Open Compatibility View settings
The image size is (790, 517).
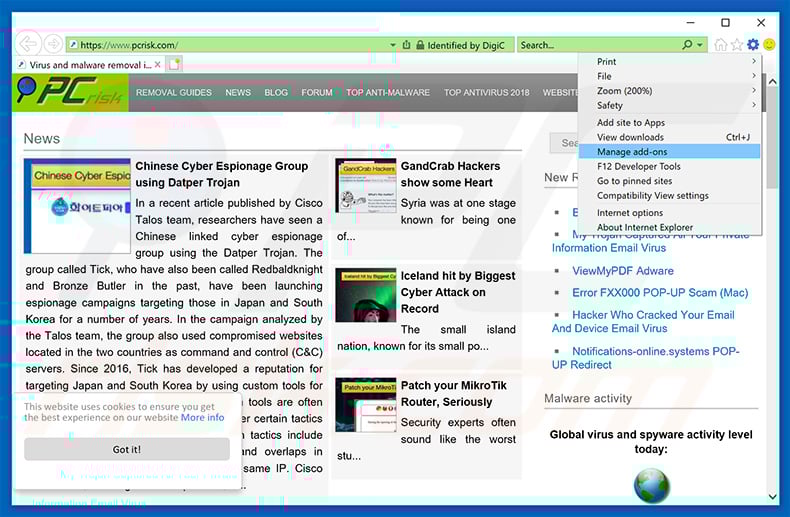tap(670, 196)
